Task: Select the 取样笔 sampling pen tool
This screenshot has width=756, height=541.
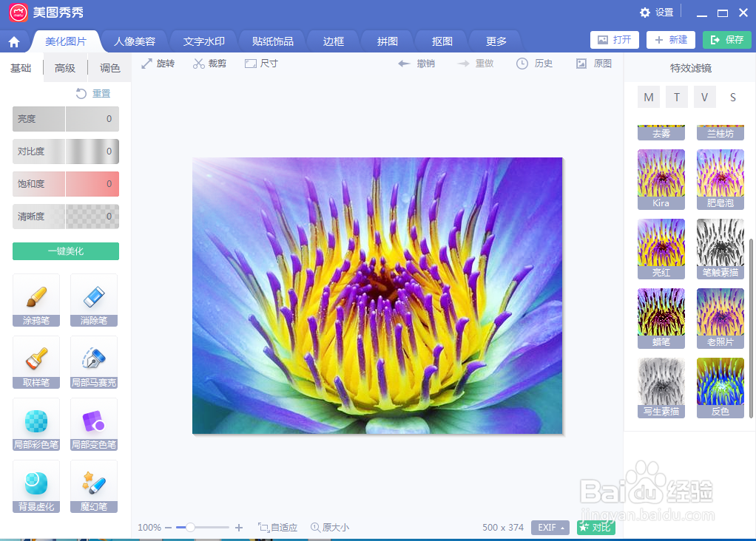Action: (36, 362)
